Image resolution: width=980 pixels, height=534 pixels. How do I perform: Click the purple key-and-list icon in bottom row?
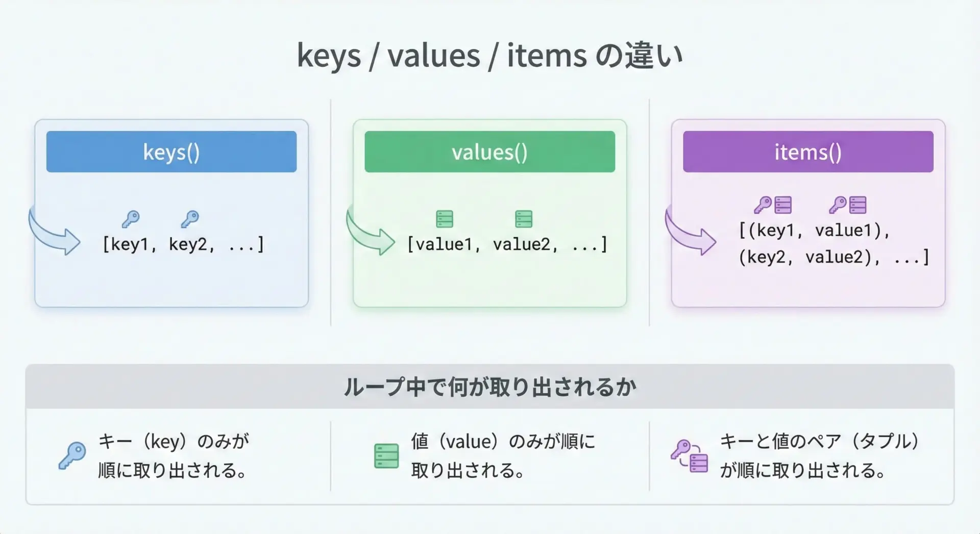pos(690,456)
